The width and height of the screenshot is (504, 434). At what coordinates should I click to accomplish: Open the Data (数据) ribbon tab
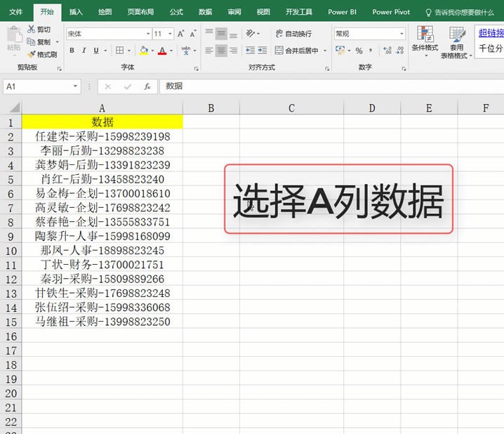point(205,12)
